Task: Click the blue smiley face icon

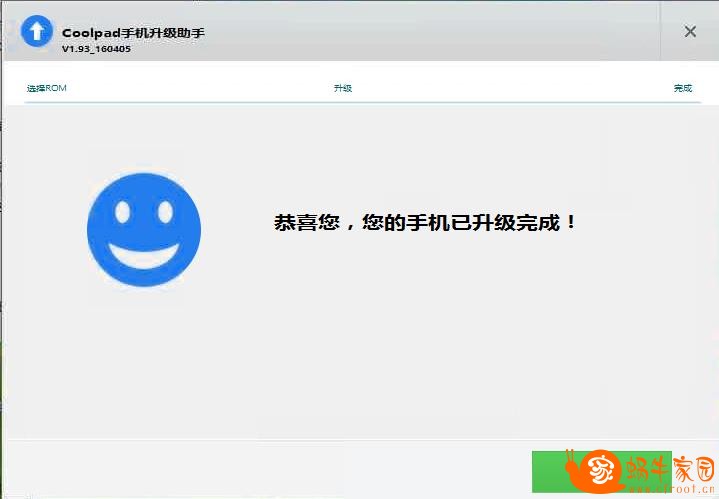Action: 144,230
